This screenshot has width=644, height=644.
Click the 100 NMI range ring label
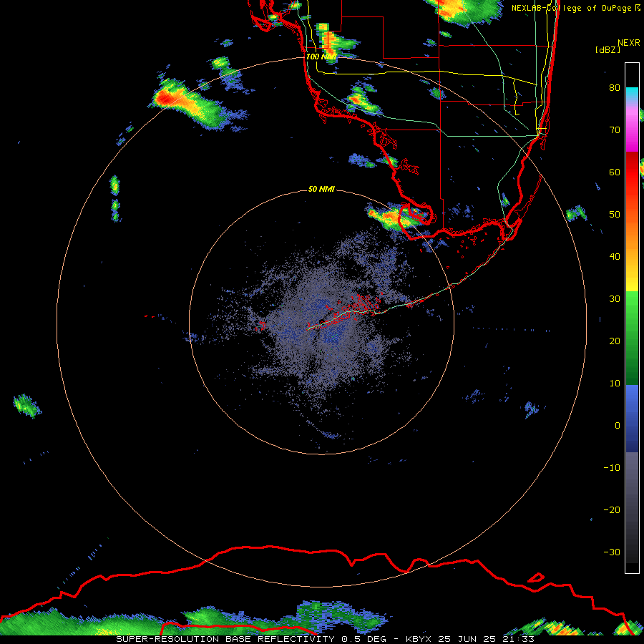click(321, 57)
